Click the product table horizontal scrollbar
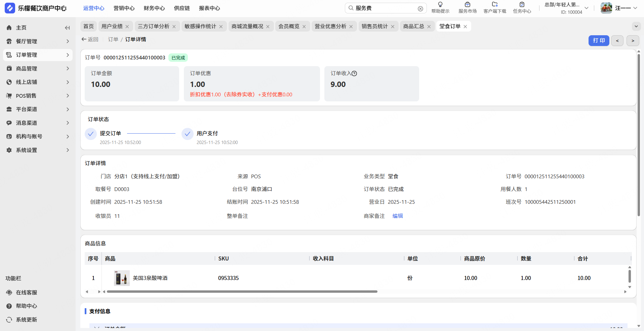This screenshot has width=644, height=331. coord(242,292)
